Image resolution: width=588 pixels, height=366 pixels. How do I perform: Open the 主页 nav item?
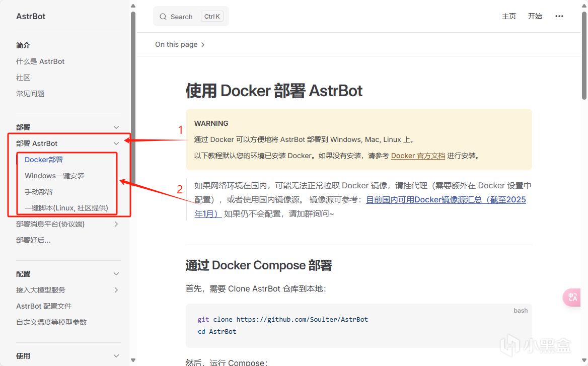509,16
